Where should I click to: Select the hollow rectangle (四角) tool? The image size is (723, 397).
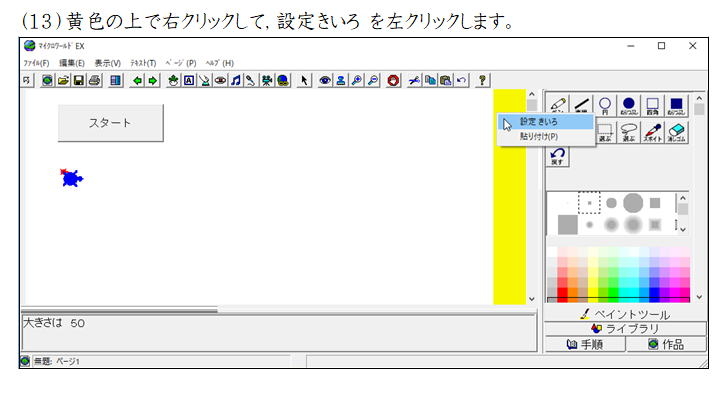[x=652, y=106]
